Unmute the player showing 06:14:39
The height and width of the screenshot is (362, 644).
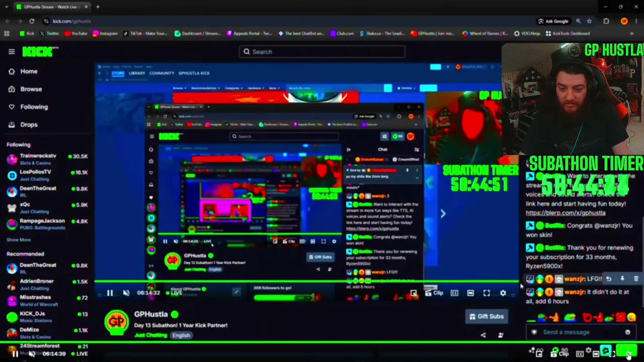(x=32, y=354)
